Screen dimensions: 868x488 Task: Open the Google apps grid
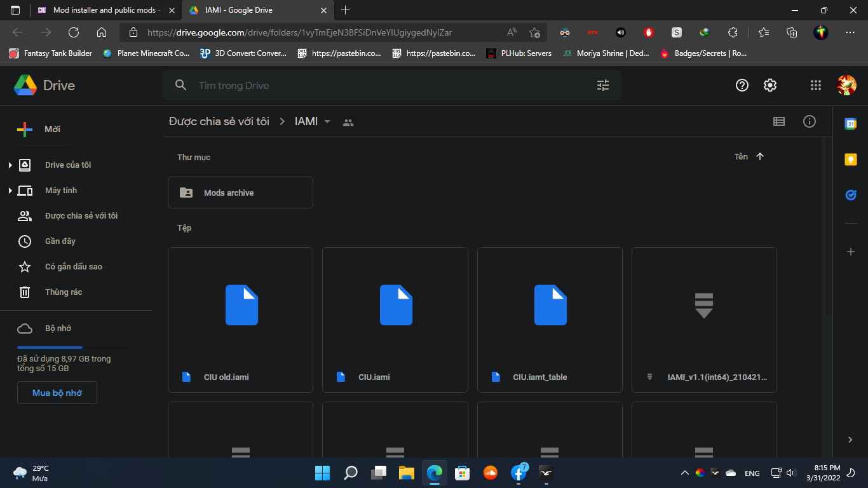tap(816, 85)
